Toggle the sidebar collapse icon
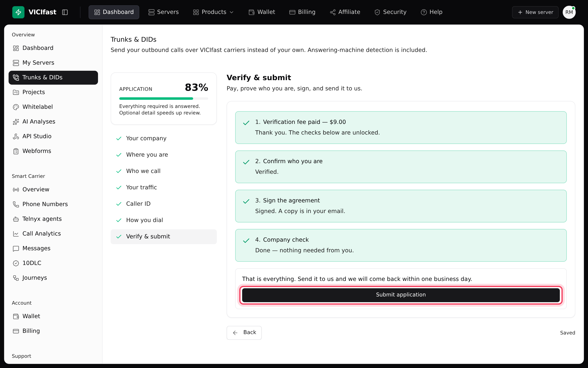The width and height of the screenshot is (588, 368). point(65,12)
